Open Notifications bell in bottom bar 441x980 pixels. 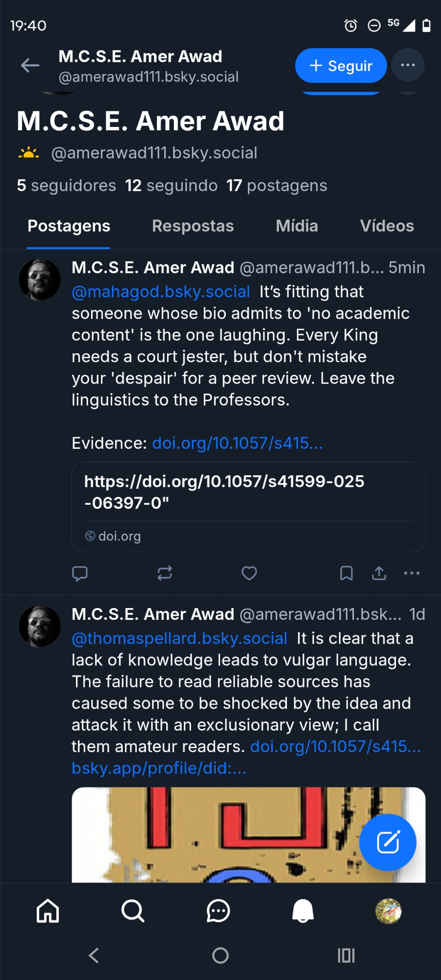(x=303, y=911)
